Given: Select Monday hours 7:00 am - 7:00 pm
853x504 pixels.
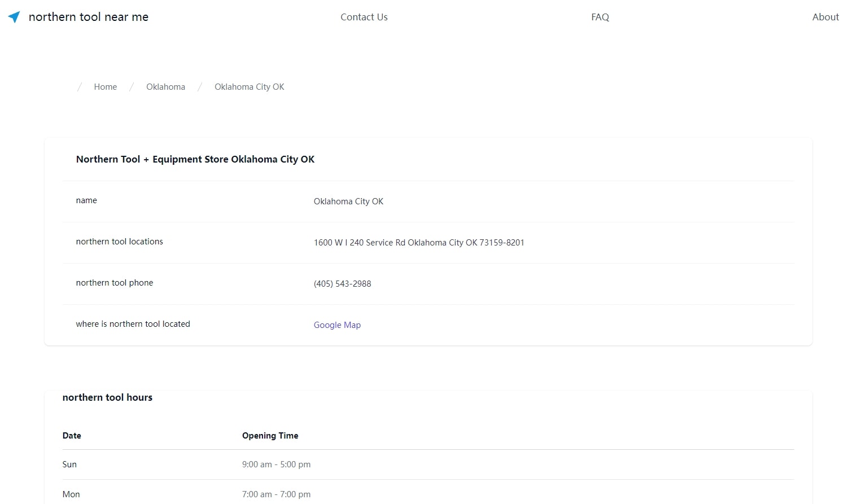Looking at the screenshot, I should [x=277, y=494].
